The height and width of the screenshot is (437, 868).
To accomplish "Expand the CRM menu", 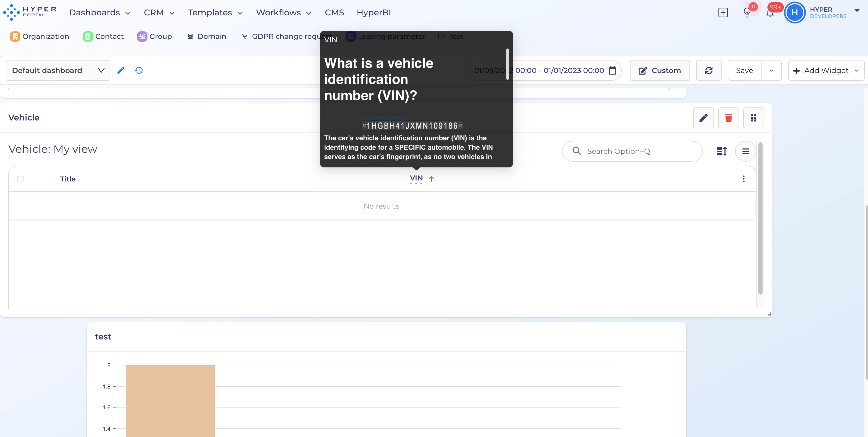I will [x=159, y=13].
